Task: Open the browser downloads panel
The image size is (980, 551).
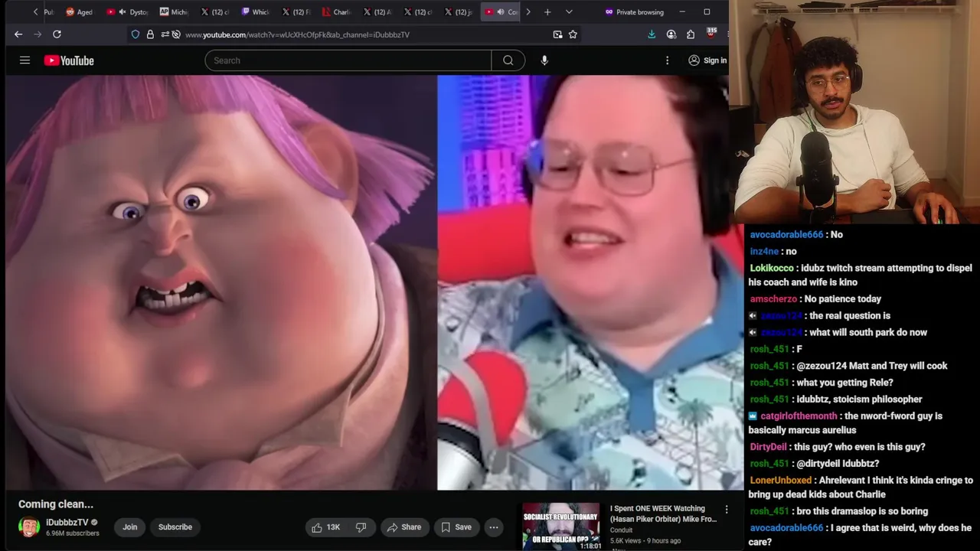Action: coord(652,34)
